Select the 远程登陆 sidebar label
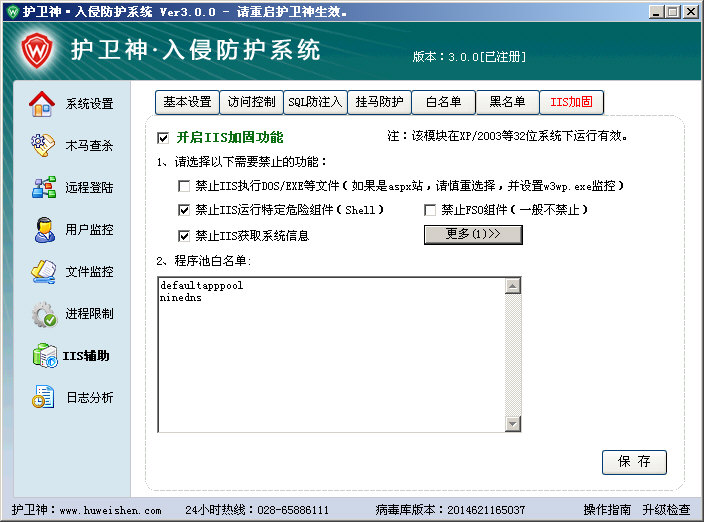Viewport: 704px width, 522px height. click(x=89, y=187)
